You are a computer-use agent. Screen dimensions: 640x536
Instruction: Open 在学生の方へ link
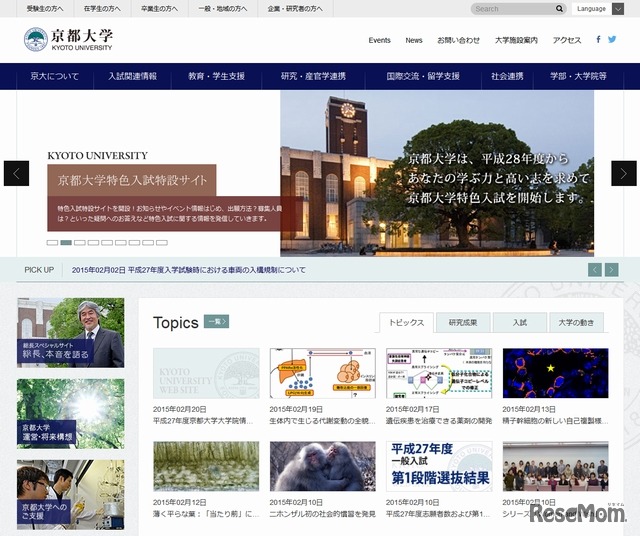pyautogui.click(x=102, y=9)
